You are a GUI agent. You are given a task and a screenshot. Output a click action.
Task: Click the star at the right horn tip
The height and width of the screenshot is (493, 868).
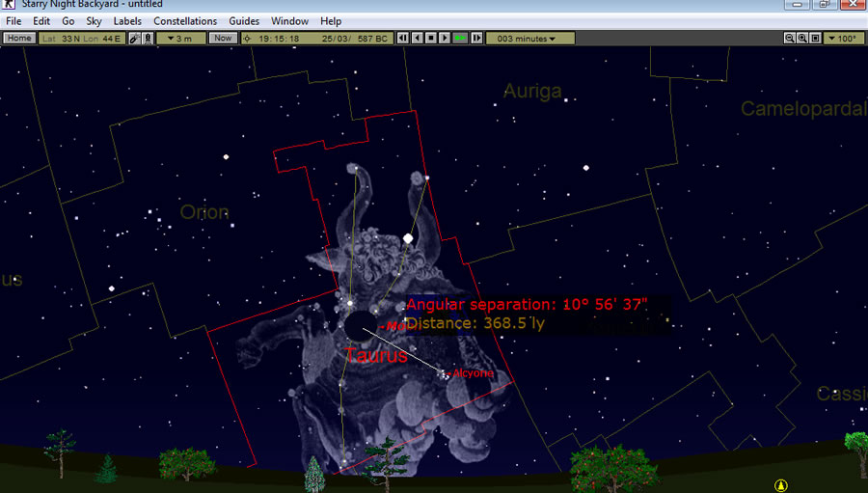(x=427, y=178)
